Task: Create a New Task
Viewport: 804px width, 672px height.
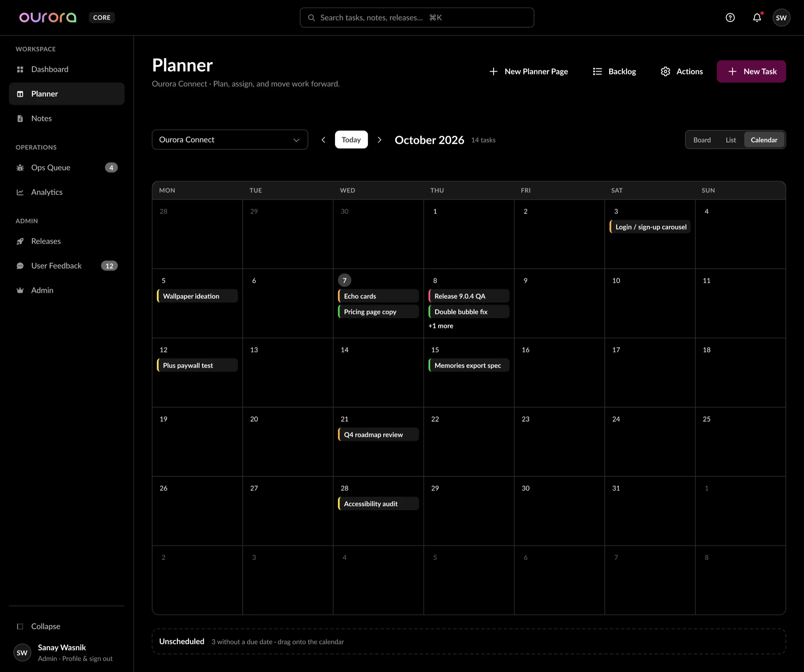Action: point(751,72)
